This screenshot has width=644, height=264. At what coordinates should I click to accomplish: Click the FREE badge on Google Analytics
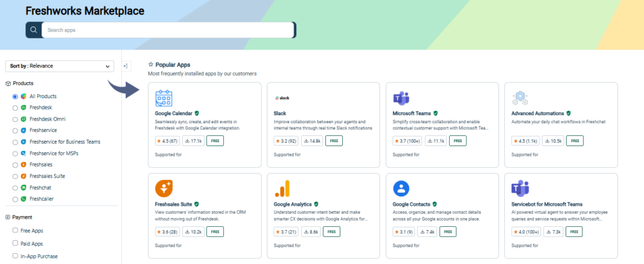[x=331, y=231]
